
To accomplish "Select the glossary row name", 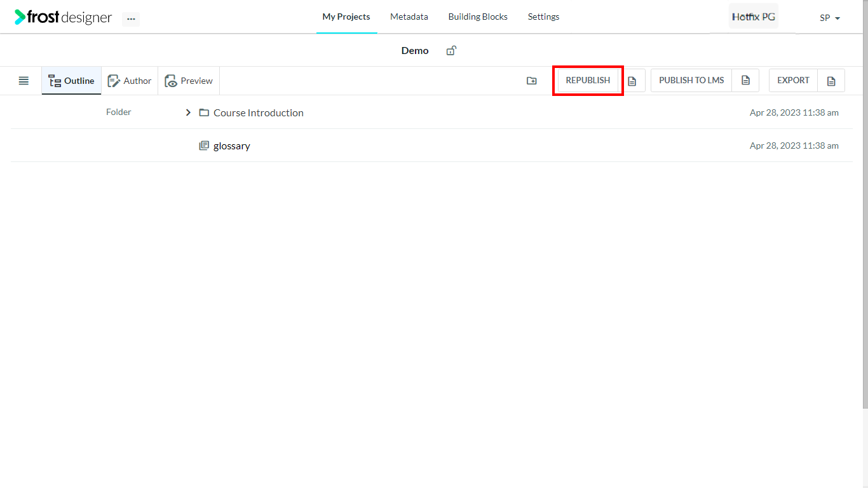I will tap(232, 146).
